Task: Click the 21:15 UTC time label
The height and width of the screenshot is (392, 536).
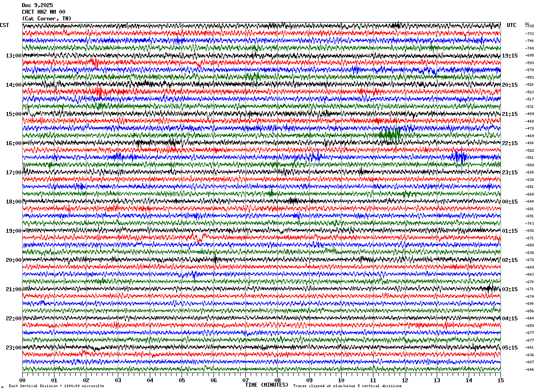Action: (510, 114)
